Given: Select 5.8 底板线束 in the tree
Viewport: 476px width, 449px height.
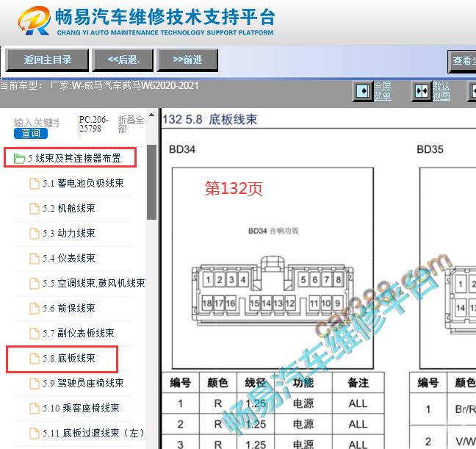Looking at the screenshot, I should (x=68, y=358).
